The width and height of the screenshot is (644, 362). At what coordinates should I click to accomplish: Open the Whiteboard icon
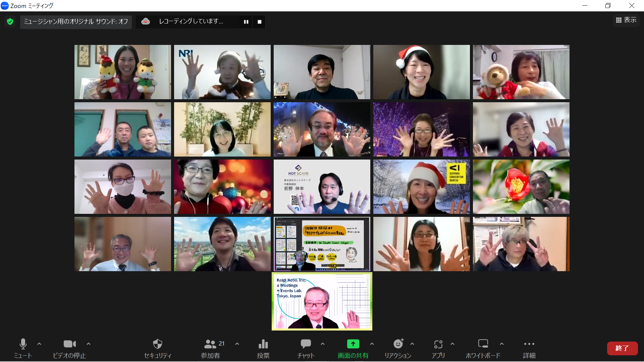point(483,344)
